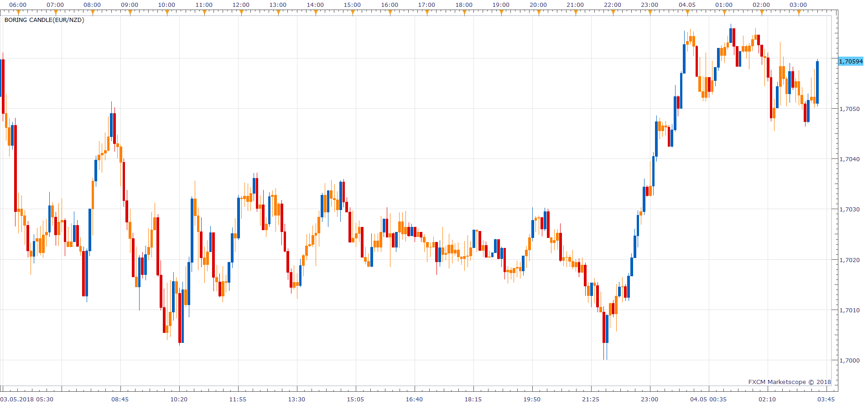Screen dimensions: 868x405
Task: Click the orange triangle at 20:00
Action: 539,12
